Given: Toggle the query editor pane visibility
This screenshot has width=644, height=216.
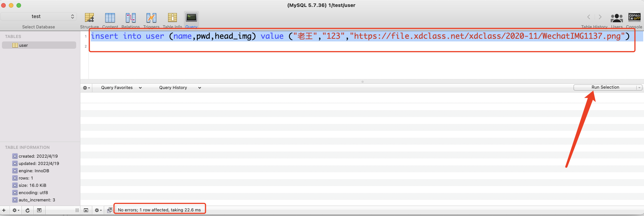Looking at the screenshot, I should click(86, 210).
